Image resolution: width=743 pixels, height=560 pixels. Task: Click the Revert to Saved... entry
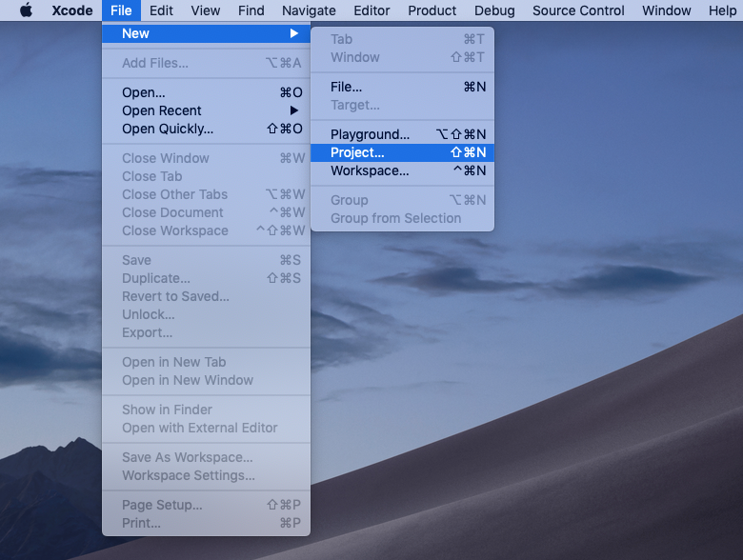pyautogui.click(x=206, y=296)
